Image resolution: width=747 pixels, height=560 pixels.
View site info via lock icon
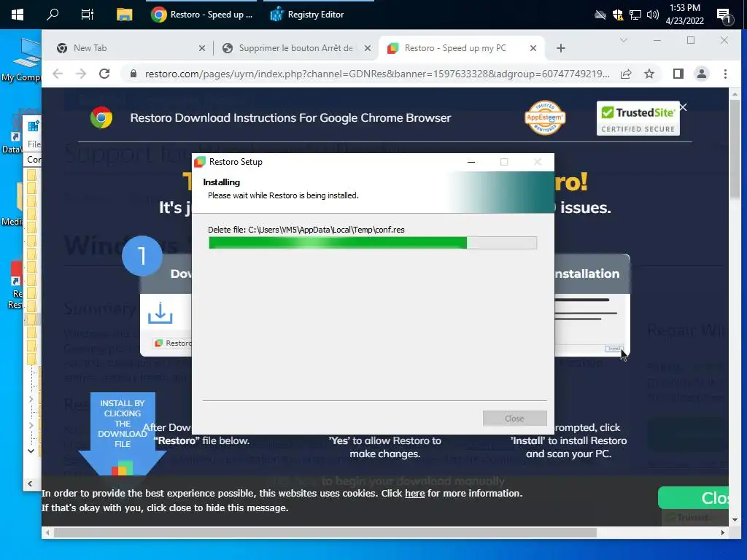click(x=133, y=74)
